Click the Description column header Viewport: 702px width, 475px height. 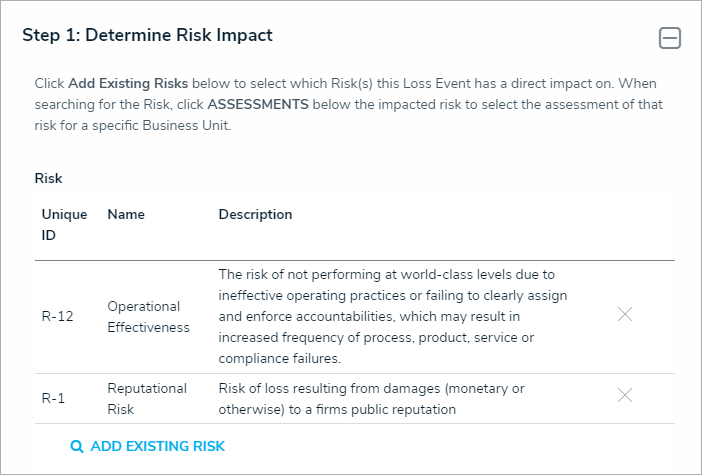tap(255, 214)
